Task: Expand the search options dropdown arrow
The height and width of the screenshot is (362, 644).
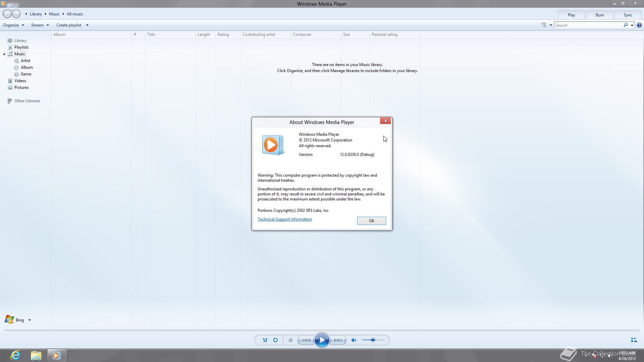Action: pyautogui.click(x=632, y=25)
